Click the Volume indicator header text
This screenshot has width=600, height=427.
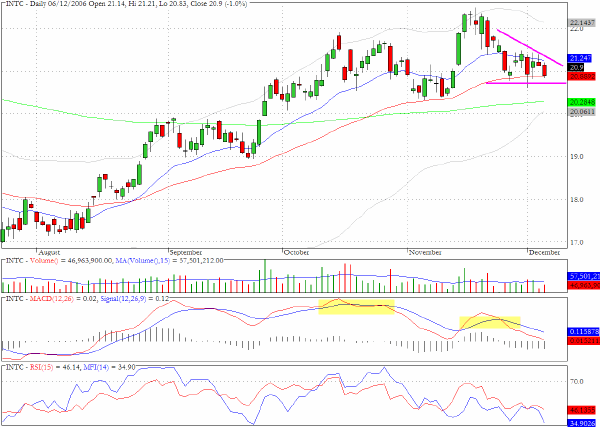tap(112, 261)
